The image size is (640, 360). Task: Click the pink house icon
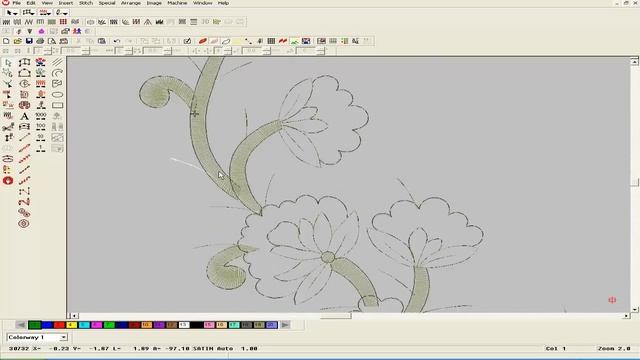coord(41,31)
